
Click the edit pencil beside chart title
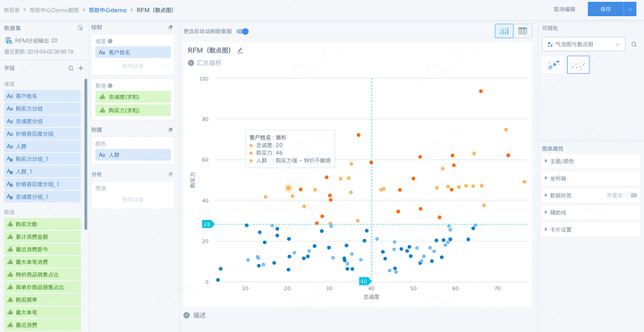[x=241, y=50]
